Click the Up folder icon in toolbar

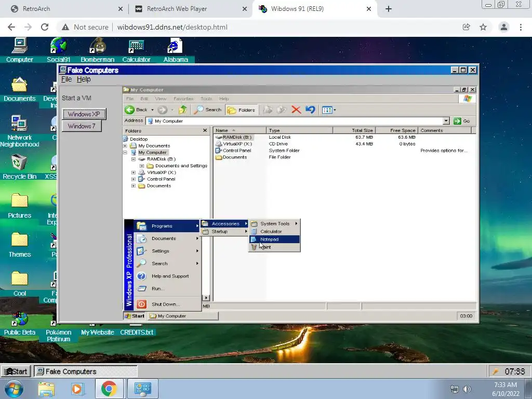click(x=183, y=110)
